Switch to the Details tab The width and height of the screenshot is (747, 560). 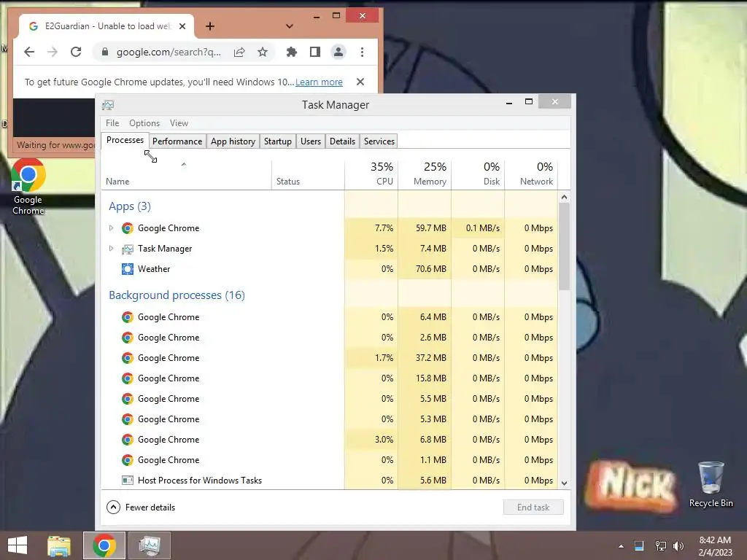click(343, 141)
